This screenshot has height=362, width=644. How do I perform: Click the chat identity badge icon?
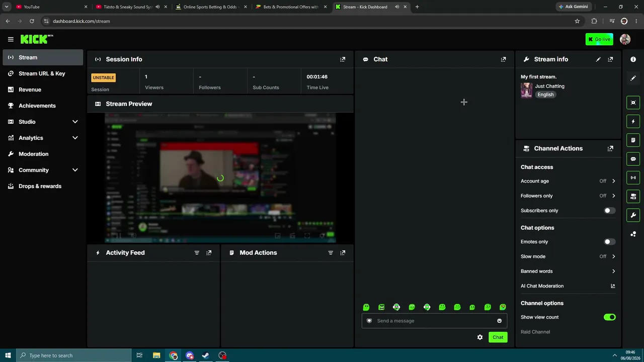(x=369, y=321)
